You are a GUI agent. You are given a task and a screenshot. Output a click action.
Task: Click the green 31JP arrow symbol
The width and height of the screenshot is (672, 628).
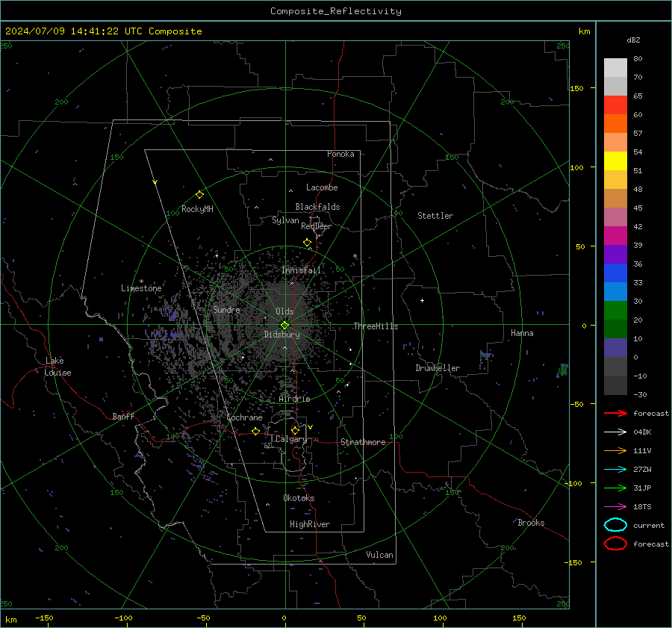point(615,488)
